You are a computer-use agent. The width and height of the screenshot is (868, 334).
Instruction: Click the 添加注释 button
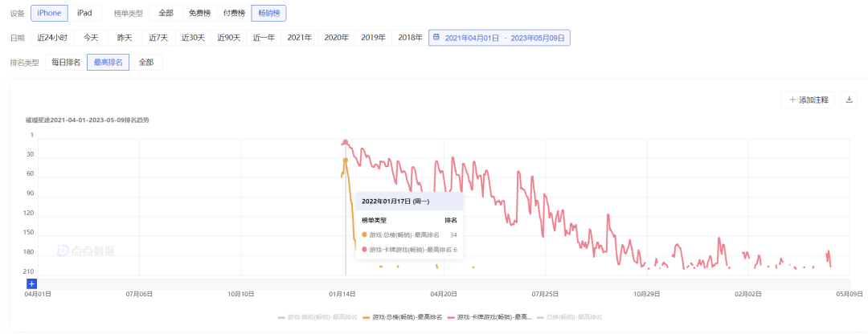(x=809, y=100)
